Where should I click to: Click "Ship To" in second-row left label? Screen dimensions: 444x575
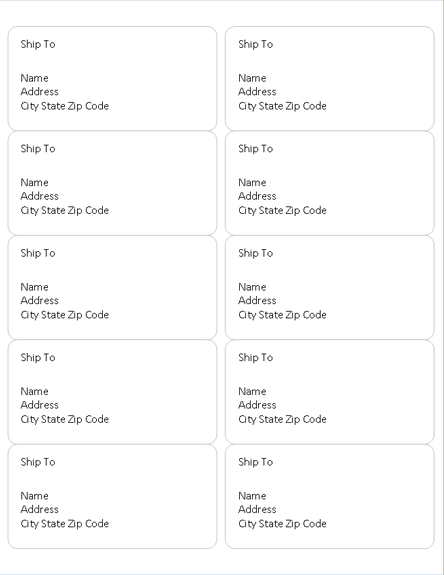[38, 149]
